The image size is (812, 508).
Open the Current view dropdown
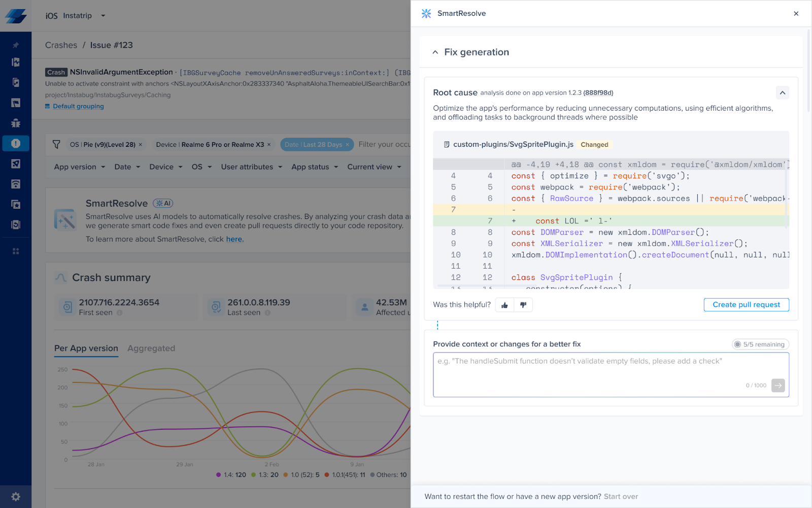(375, 167)
